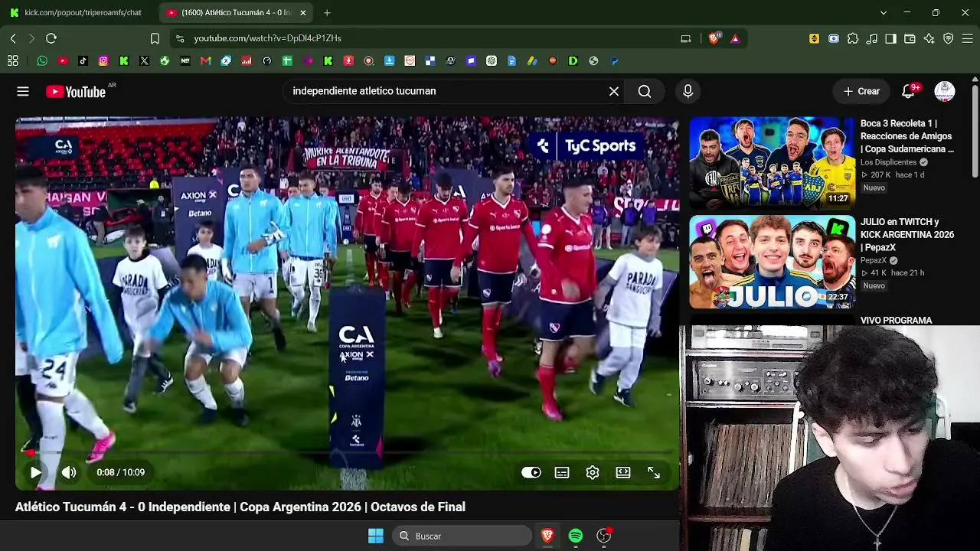Start voice search with the microphone
The width and height of the screenshot is (980, 551).
coord(688,91)
